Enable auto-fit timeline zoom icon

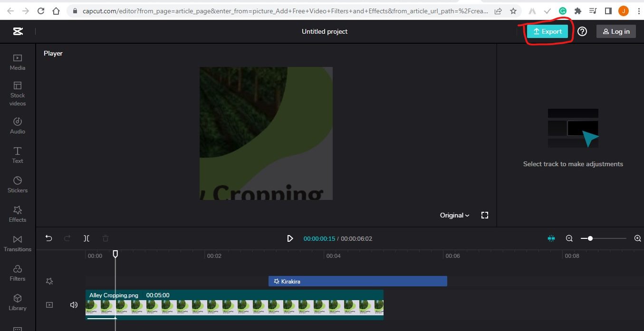tap(551, 238)
